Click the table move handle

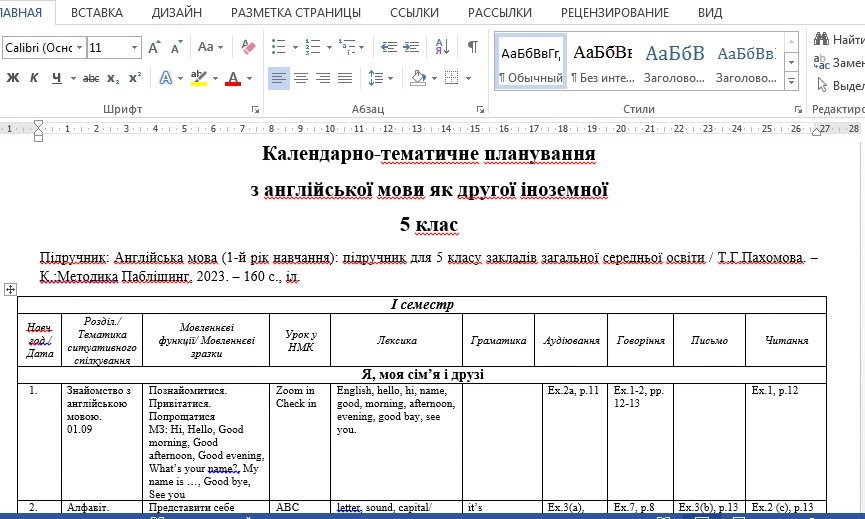[10, 289]
